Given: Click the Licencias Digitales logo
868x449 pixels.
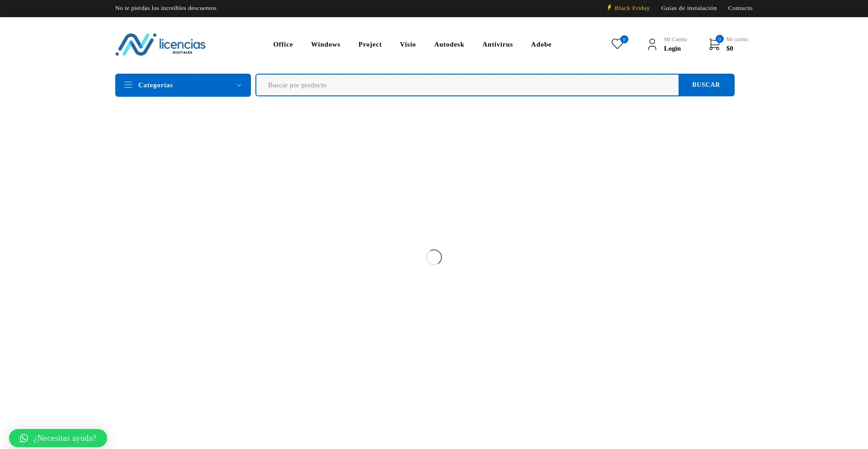Looking at the screenshot, I should pyautogui.click(x=160, y=44).
